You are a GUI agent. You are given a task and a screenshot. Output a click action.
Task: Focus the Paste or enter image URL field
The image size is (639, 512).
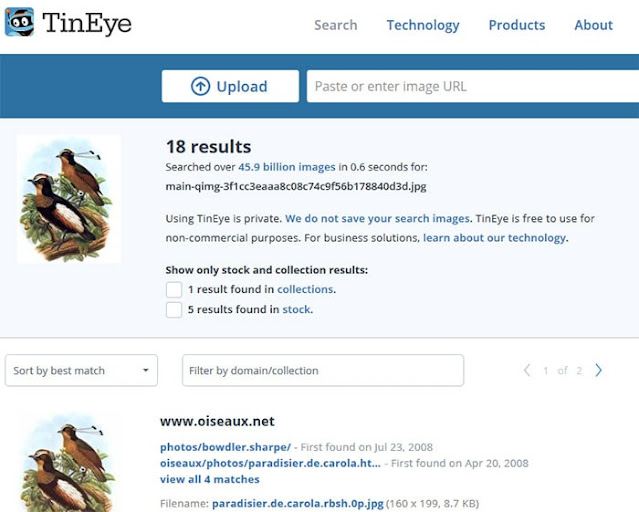pyautogui.click(x=473, y=86)
